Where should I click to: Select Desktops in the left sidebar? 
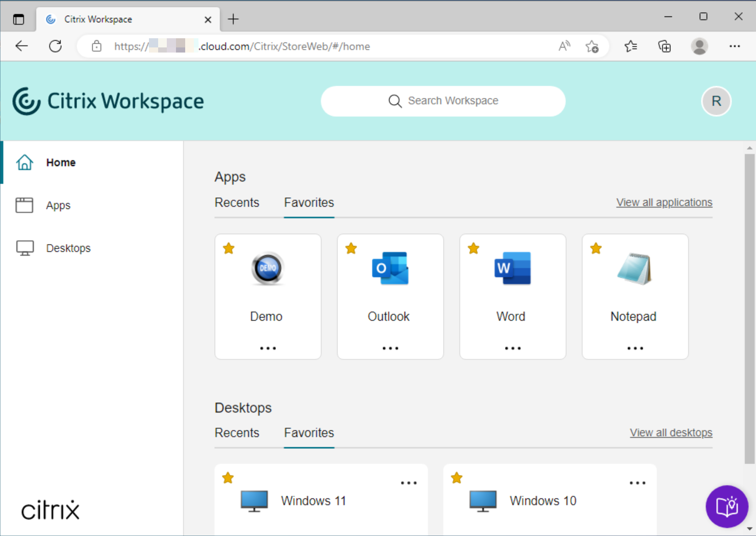(68, 248)
